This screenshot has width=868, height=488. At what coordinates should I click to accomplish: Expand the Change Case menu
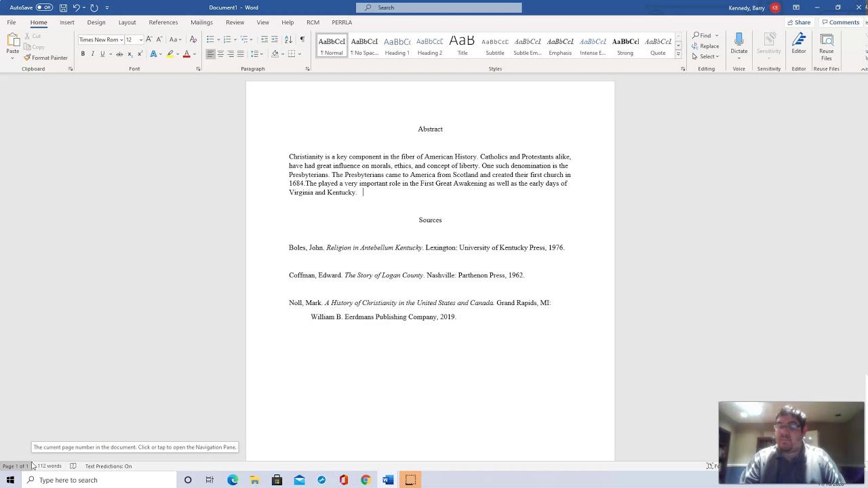click(174, 39)
